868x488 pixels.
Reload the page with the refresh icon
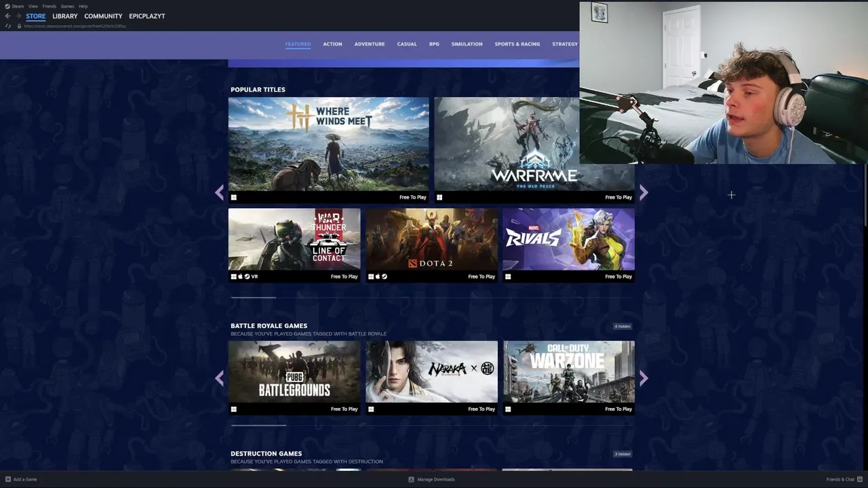click(7, 26)
